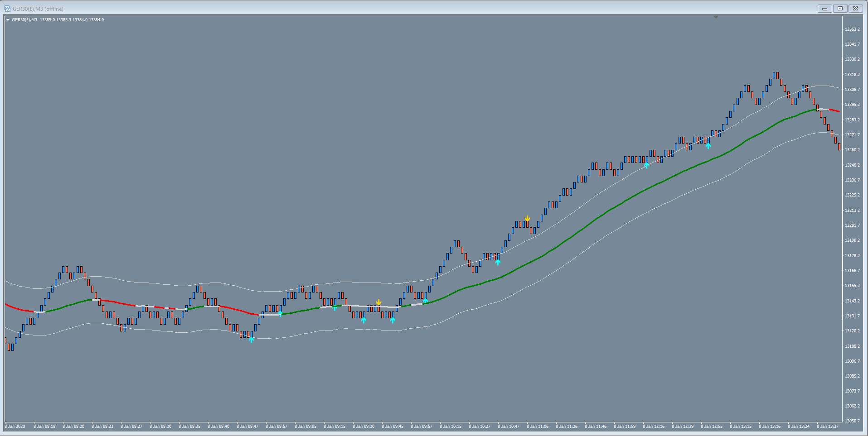Restore down the GER30 chart window
The image size is (868, 436).
(x=840, y=9)
